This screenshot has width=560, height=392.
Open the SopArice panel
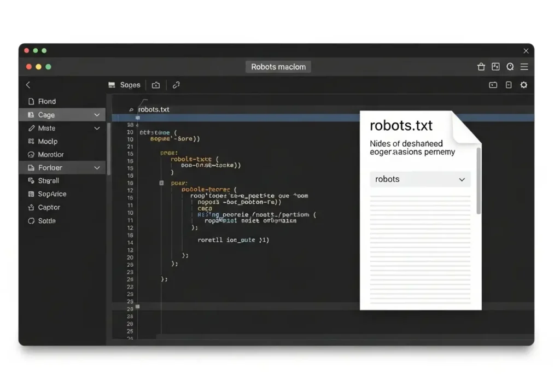(x=49, y=194)
